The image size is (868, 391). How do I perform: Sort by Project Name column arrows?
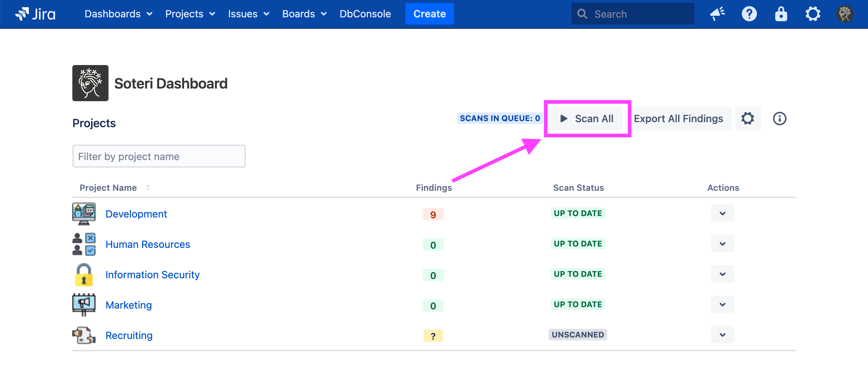[148, 188]
